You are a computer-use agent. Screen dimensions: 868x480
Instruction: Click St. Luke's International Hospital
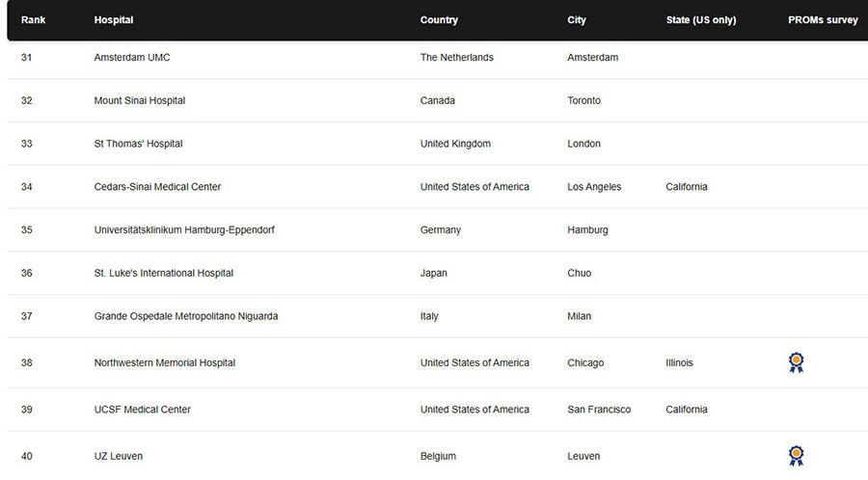[164, 273]
